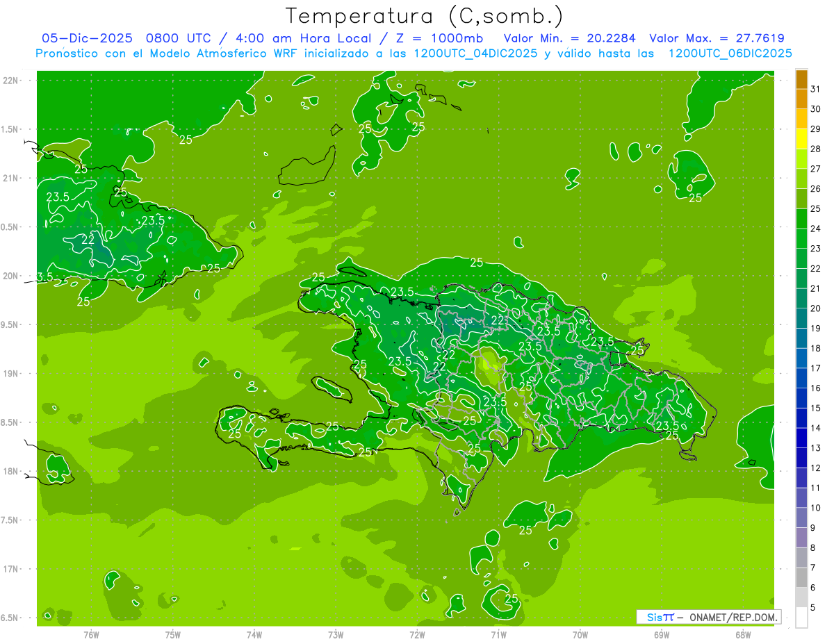Click the legend value '23'
This screenshot has height=644, width=834.
coord(816,249)
